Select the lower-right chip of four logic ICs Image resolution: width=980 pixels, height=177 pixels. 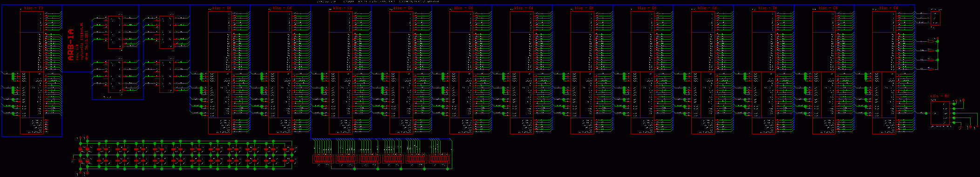(x=167, y=76)
